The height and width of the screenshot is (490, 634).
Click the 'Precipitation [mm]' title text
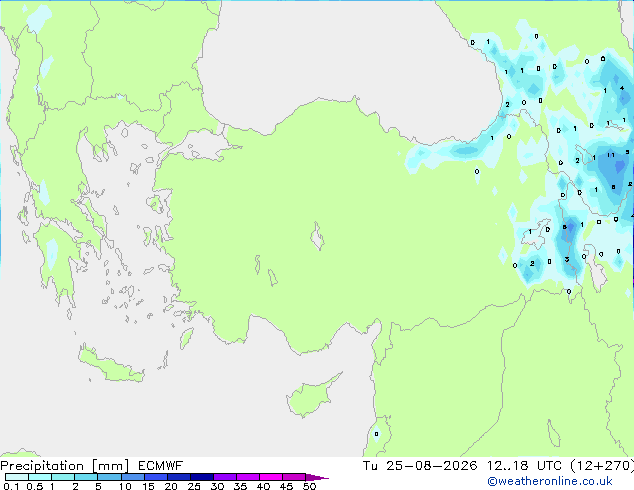coord(64,466)
